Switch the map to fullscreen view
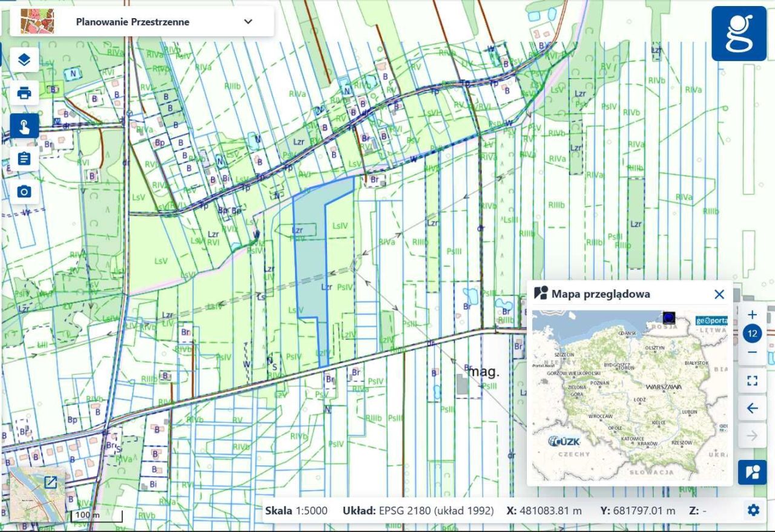This screenshot has height=532, width=775. tap(752, 381)
